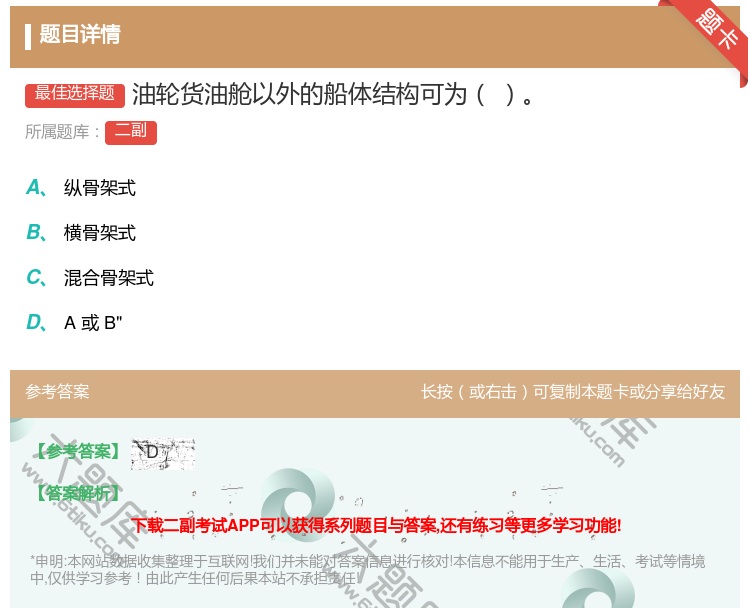Select option B 横骨架式
Image resolution: width=750 pixels, height=608 pixels.
[x=81, y=232]
